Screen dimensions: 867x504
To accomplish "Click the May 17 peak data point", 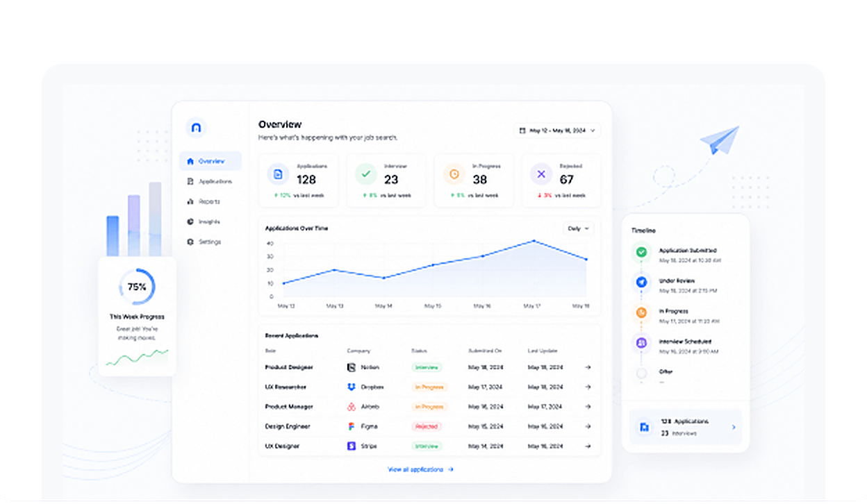I will pyautogui.click(x=534, y=241).
